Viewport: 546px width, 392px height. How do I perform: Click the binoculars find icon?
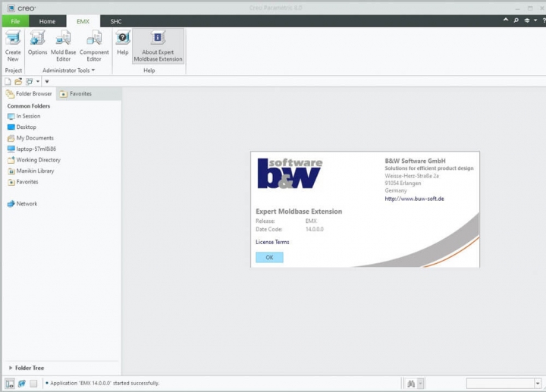pyautogui.click(x=411, y=384)
